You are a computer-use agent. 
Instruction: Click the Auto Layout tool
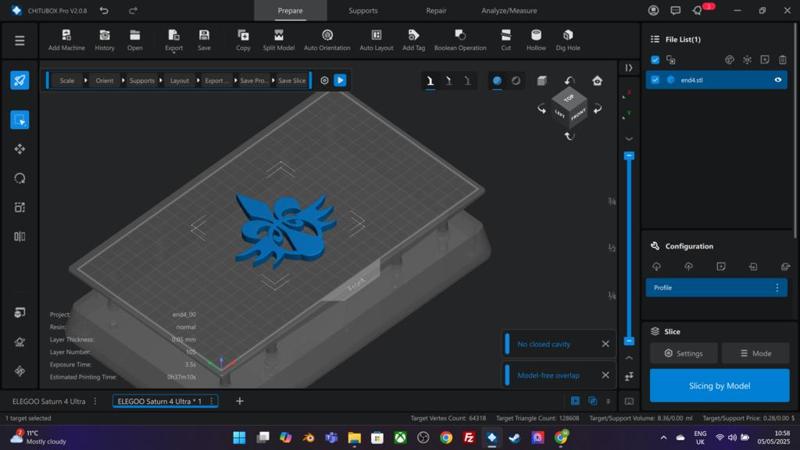pos(377,40)
